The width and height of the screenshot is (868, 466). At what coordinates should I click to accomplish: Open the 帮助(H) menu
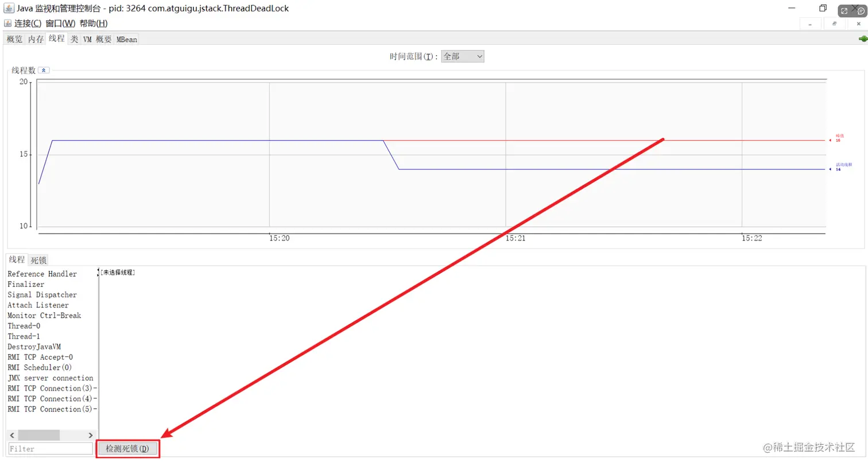click(x=94, y=24)
